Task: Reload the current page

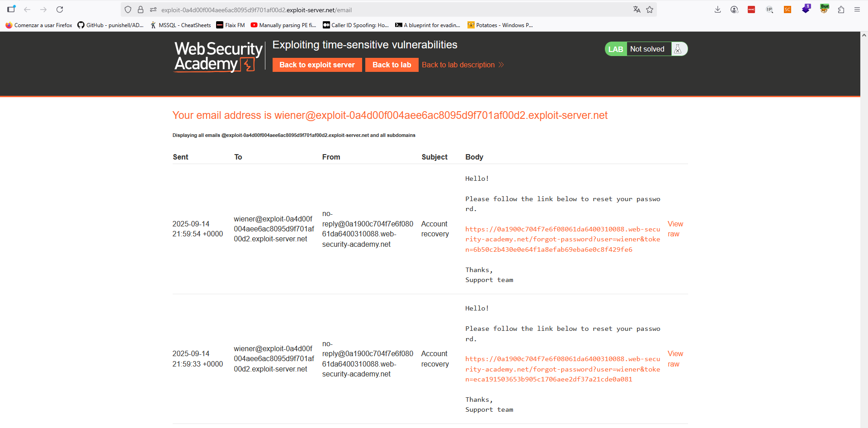Action: pyautogui.click(x=60, y=9)
